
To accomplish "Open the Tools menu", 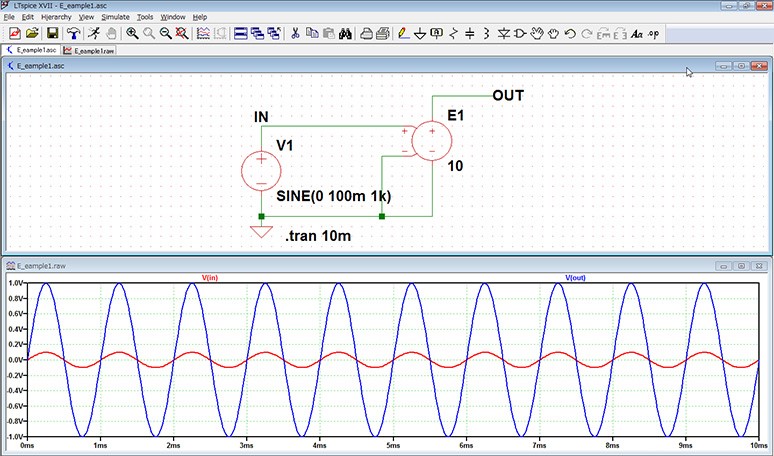I will 145,17.
